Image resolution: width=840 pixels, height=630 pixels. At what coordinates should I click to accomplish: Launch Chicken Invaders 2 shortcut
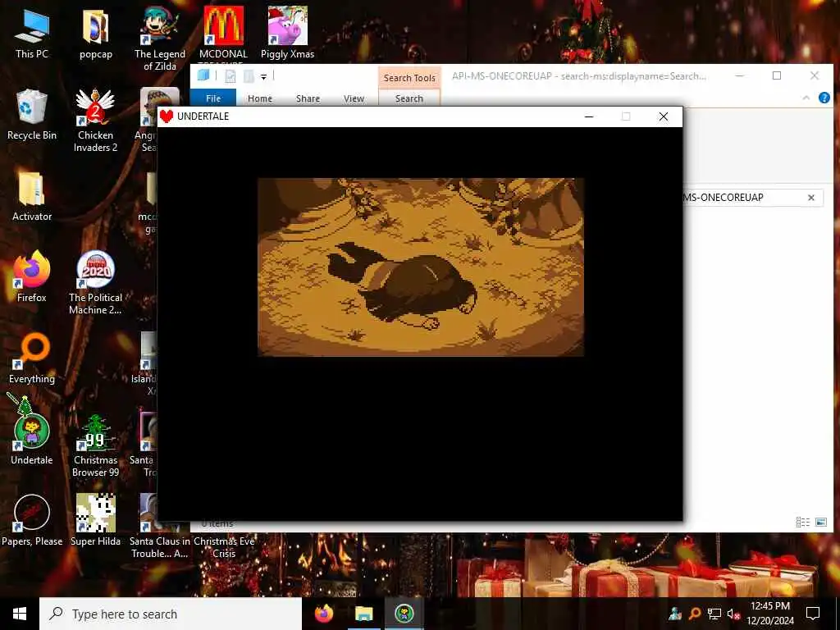click(x=95, y=120)
